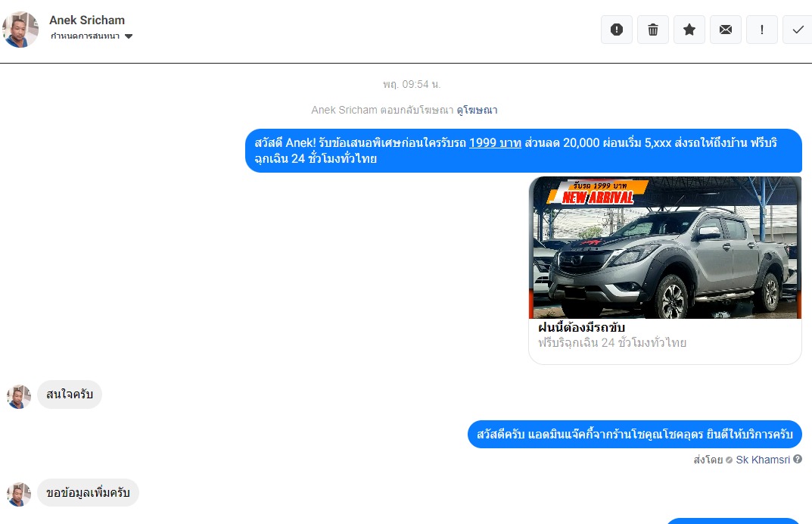Flag conversation with exclamation mark icon

(761, 30)
